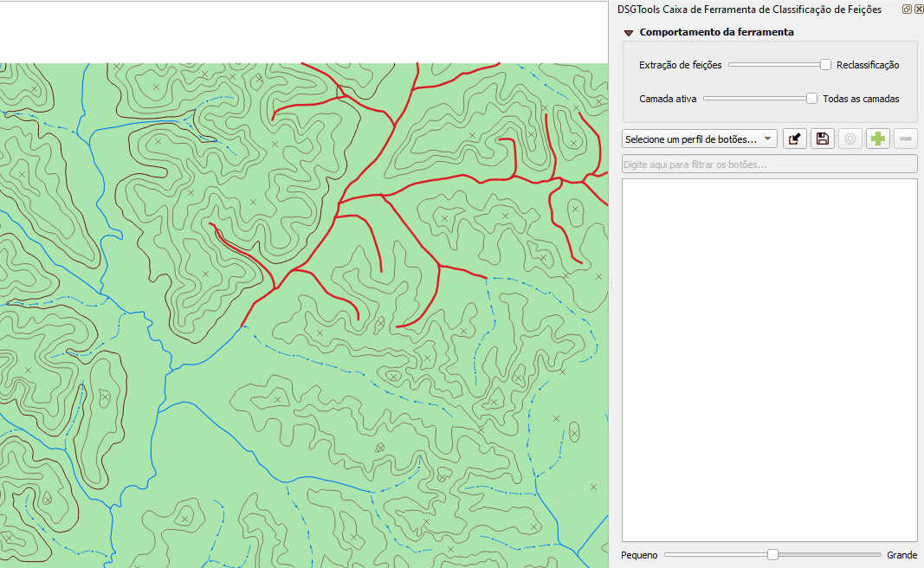Screen dimensions: 924x568
Task: Click the save button profile icon
Action: (823, 139)
